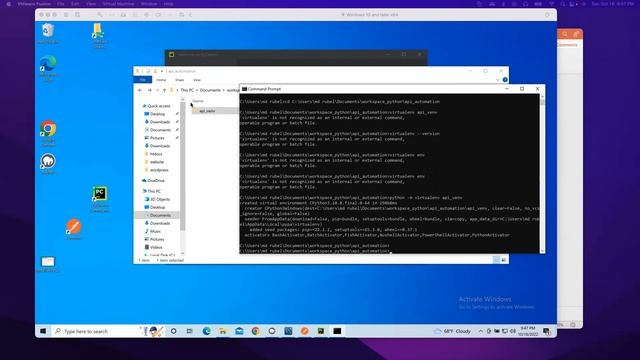The height and width of the screenshot is (360, 640).
Task: Sort by the Name column header
Action: click(x=198, y=101)
